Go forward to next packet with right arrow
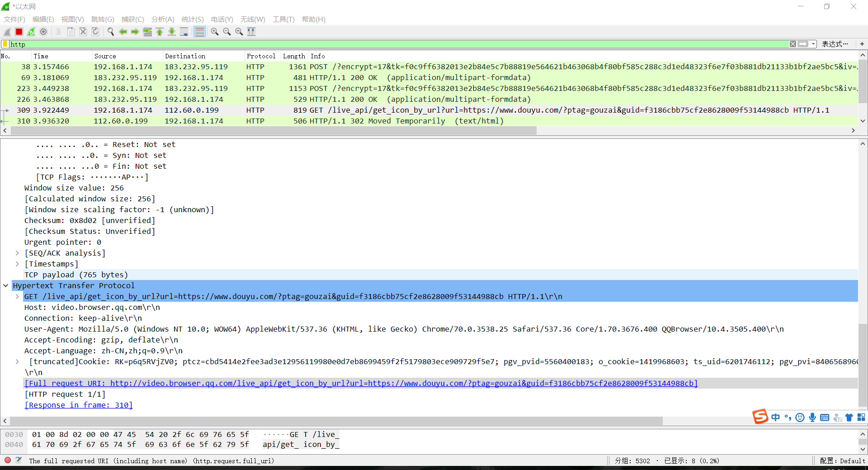This screenshot has width=868, height=470. click(135, 32)
